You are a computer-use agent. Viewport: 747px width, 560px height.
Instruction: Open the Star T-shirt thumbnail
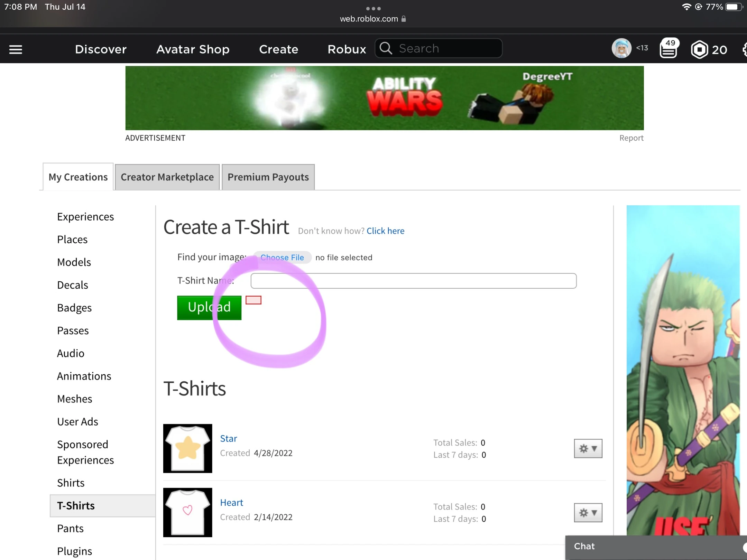coord(187,448)
